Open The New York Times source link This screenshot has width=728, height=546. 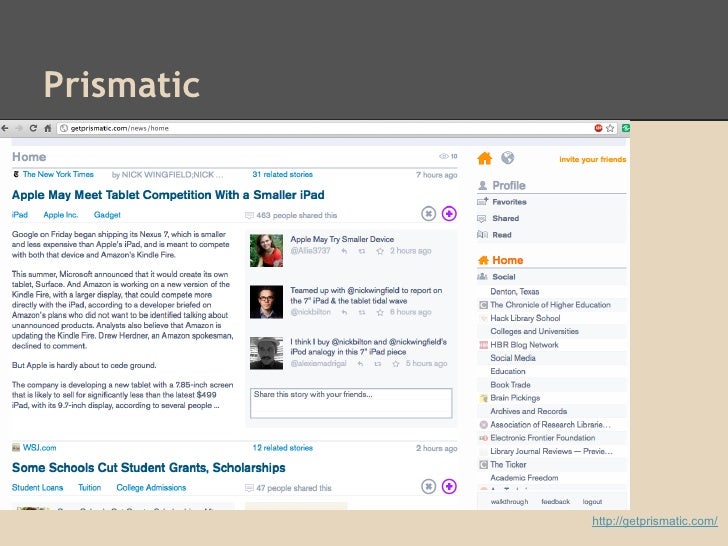coord(58,175)
